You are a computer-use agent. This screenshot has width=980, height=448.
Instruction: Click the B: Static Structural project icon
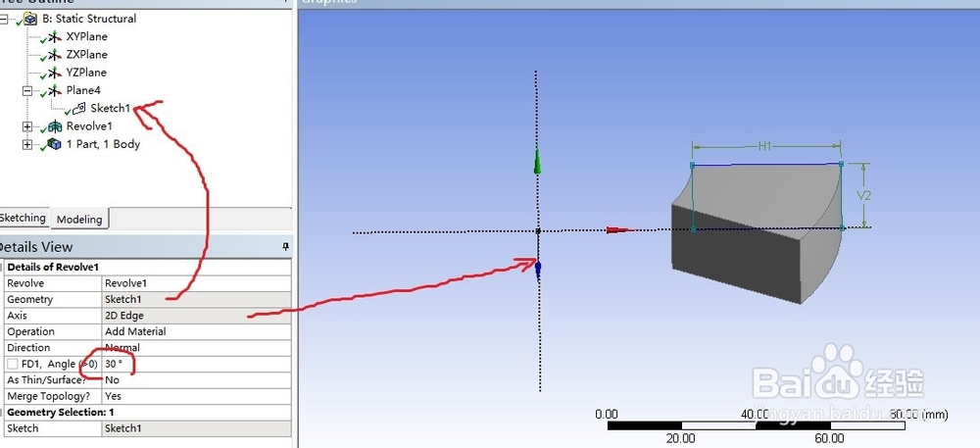[30, 20]
